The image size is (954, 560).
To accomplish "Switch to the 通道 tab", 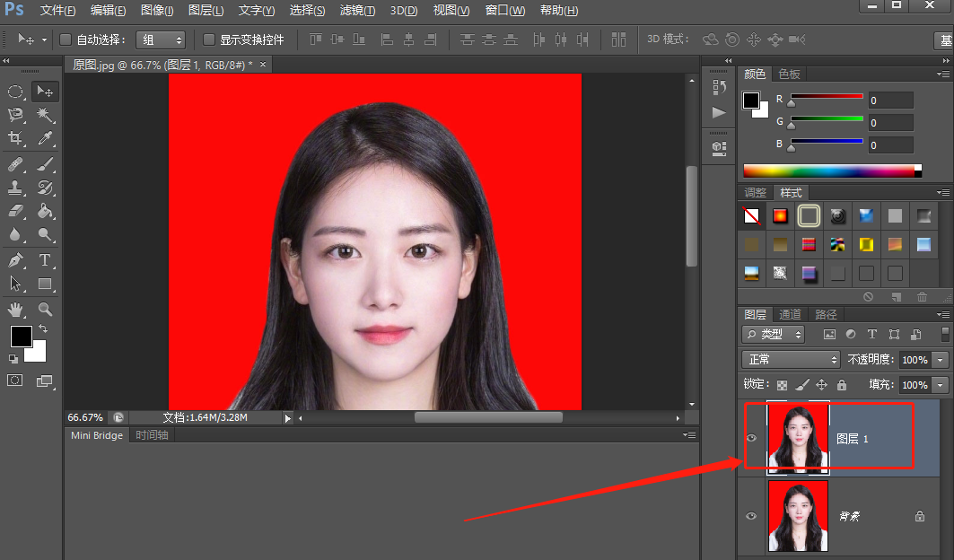I will pyautogui.click(x=790, y=314).
